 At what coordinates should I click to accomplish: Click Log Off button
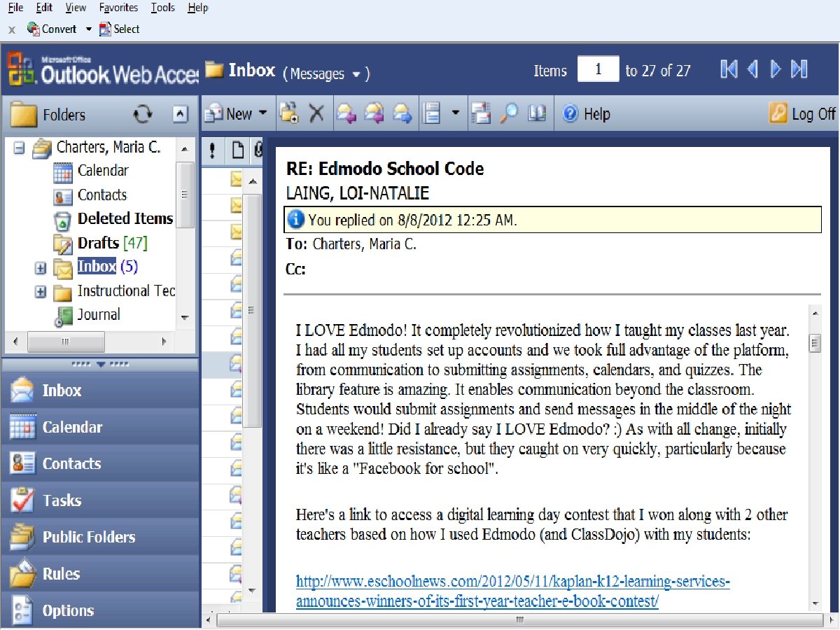tap(802, 113)
